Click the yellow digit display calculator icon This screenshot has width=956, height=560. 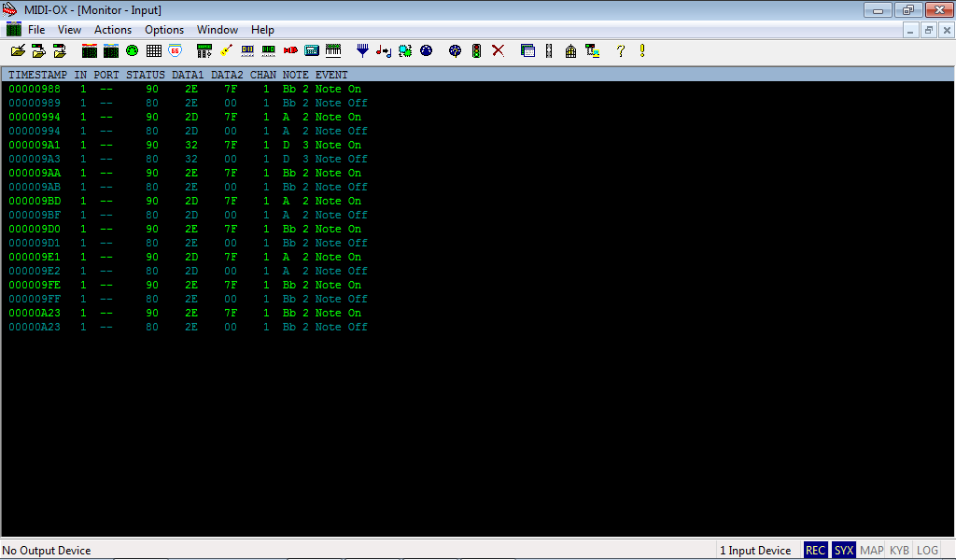247,51
